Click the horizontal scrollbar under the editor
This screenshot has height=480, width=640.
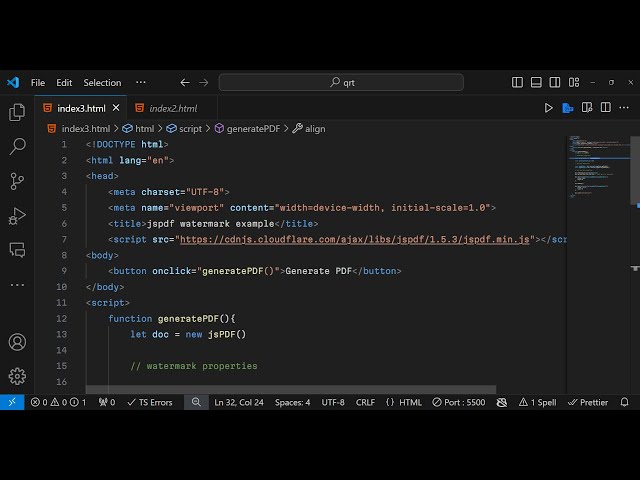pyautogui.click(x=290, y=390)
